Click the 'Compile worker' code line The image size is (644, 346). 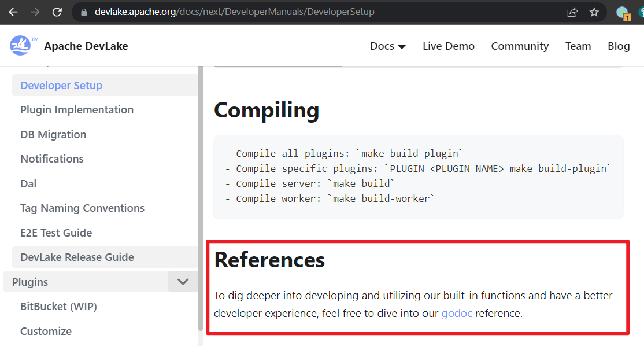[x=330, y=198]
